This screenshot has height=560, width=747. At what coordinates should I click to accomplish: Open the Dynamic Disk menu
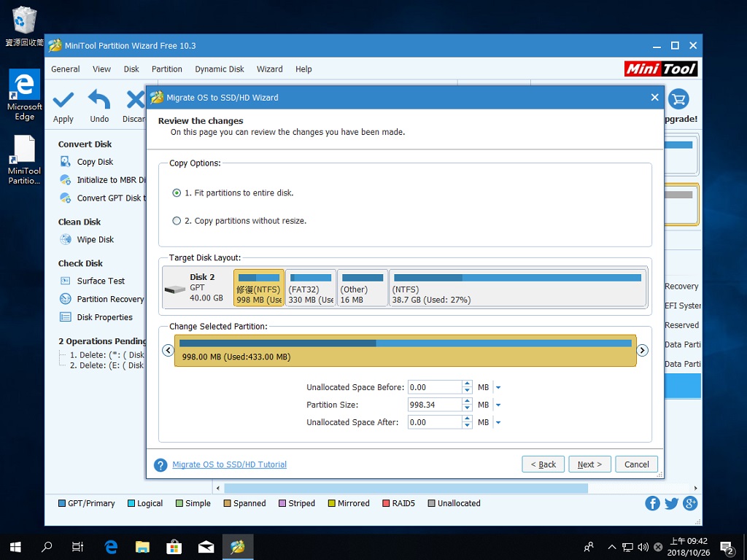220,69
